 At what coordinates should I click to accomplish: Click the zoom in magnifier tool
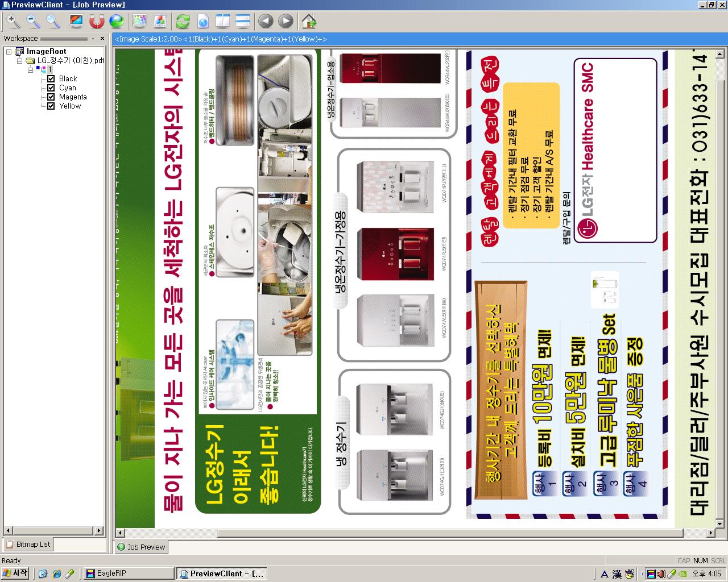point(13,22)
